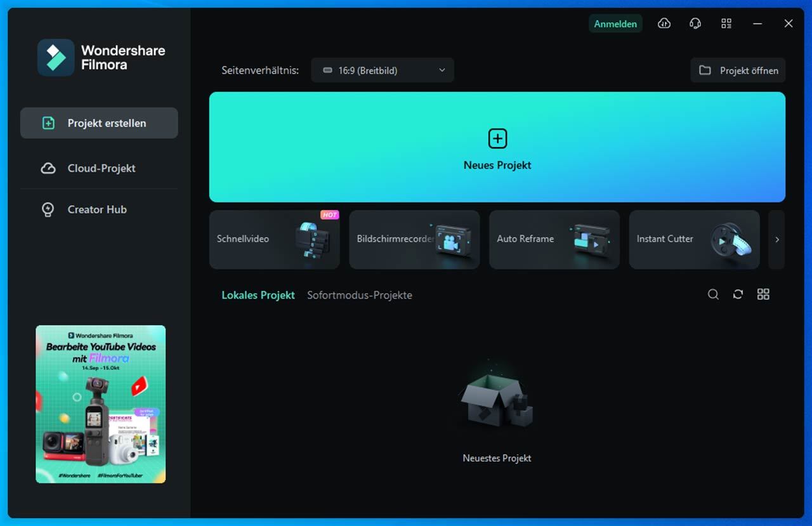Click the Bildschirmrecorder camera icon
Image resolution: width=812 pixels, height=526 pixels.
point(453,241)
